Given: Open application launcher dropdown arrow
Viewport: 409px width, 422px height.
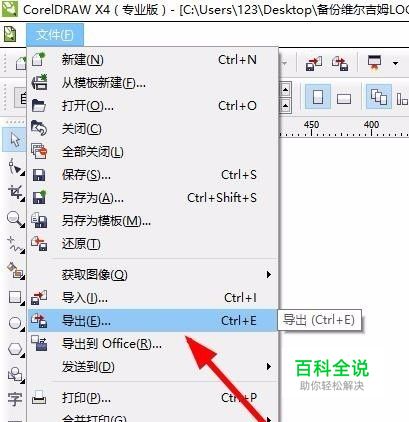Looking at the screenshot, I should (396, 63).
